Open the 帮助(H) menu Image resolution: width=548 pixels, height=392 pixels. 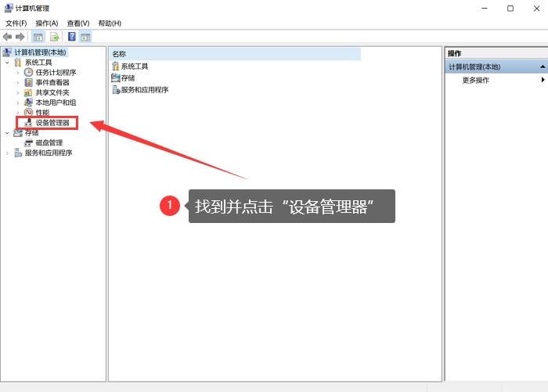[110, 23]
